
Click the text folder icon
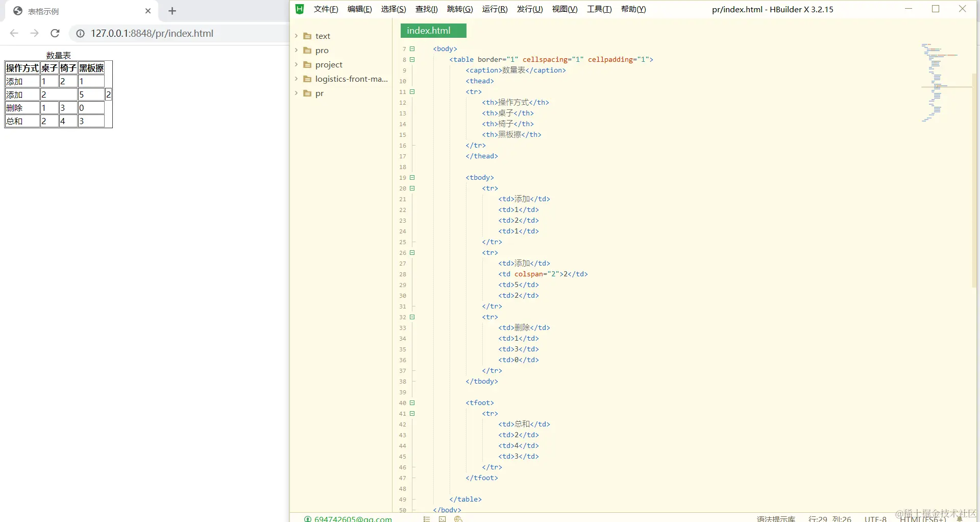coord(307,36)
